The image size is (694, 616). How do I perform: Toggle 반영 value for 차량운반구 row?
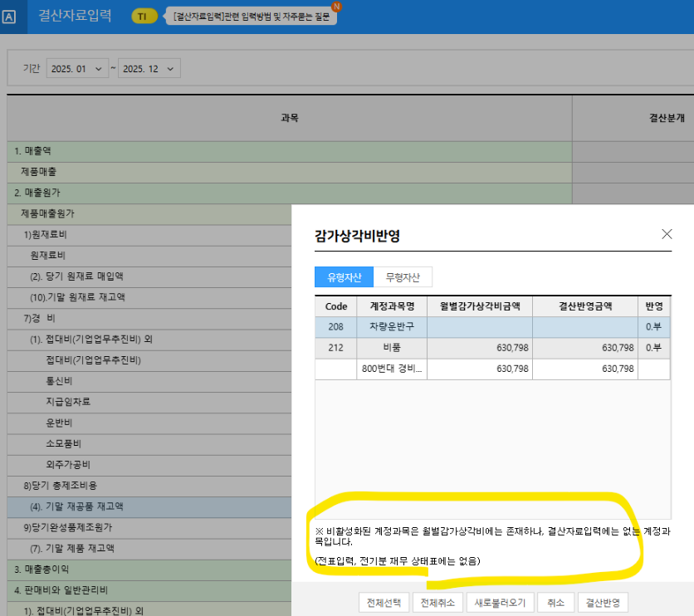point(653,326)
